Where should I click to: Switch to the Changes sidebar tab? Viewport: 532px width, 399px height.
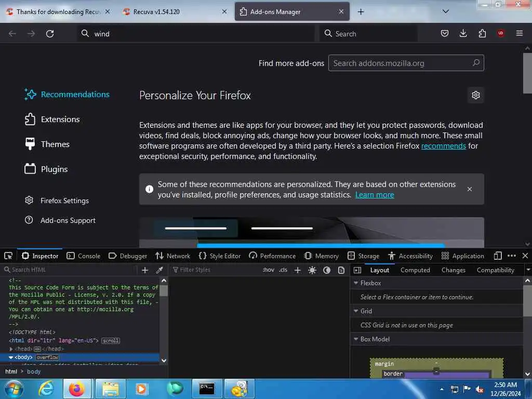(453, 270)
